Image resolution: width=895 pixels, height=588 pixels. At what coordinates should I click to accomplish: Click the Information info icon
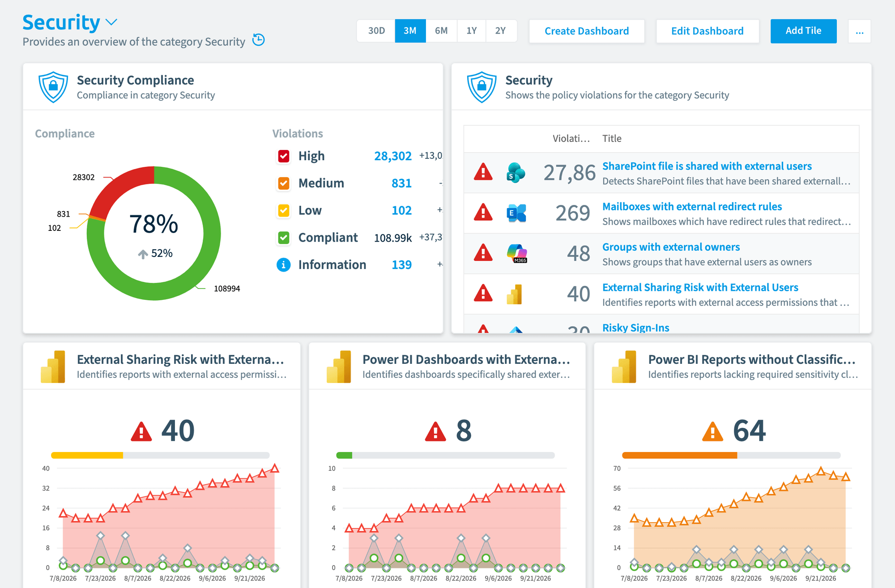click(284, 265)
